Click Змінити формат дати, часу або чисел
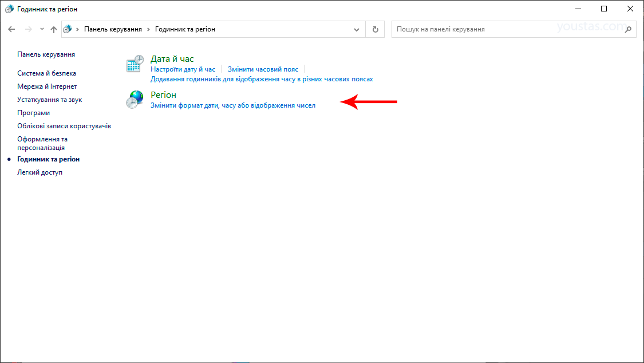 [x=233, y=105]
